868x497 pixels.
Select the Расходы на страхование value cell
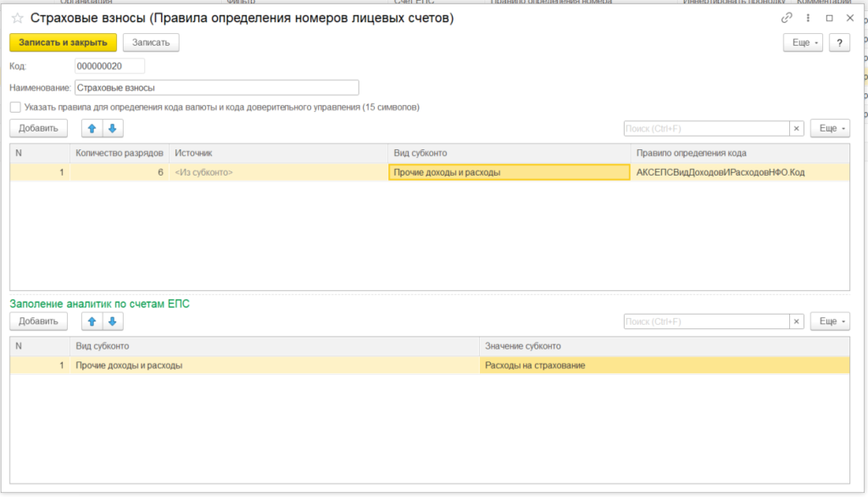(x=665, y=366)
